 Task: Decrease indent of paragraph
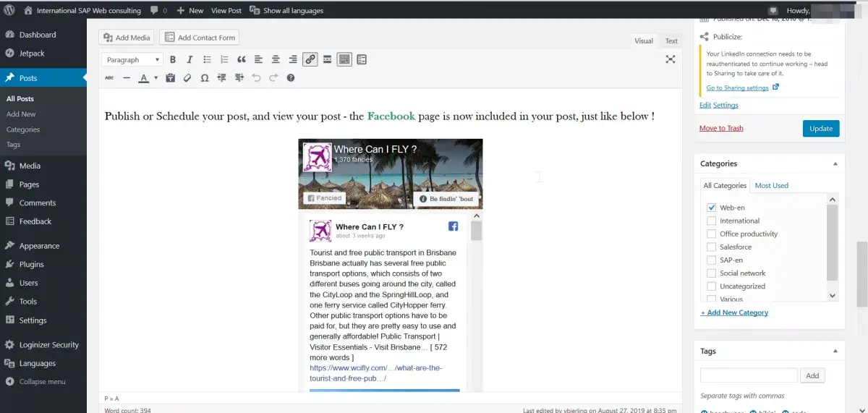pyautogui.click(x=222, y=77)
